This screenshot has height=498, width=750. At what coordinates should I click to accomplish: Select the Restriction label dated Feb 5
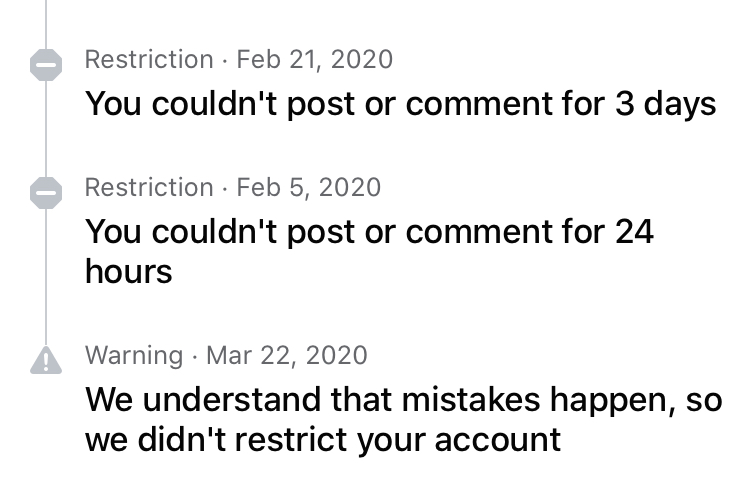tap(149, 187)
